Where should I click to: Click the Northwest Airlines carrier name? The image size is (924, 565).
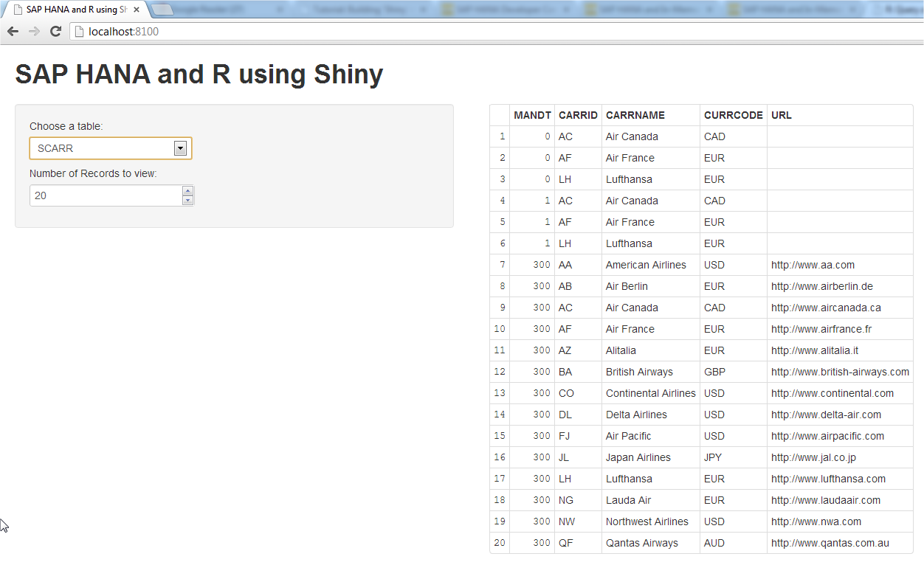coord(647,521)
